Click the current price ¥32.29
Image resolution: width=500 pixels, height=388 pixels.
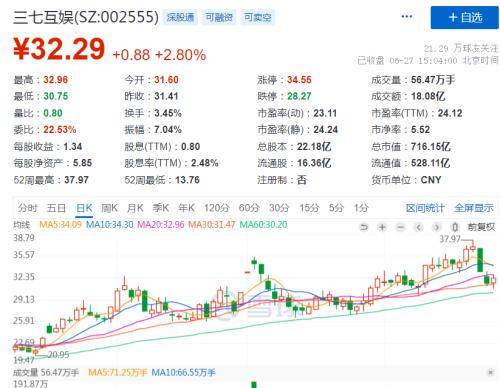pyautogui.click(x=59, y=49)
